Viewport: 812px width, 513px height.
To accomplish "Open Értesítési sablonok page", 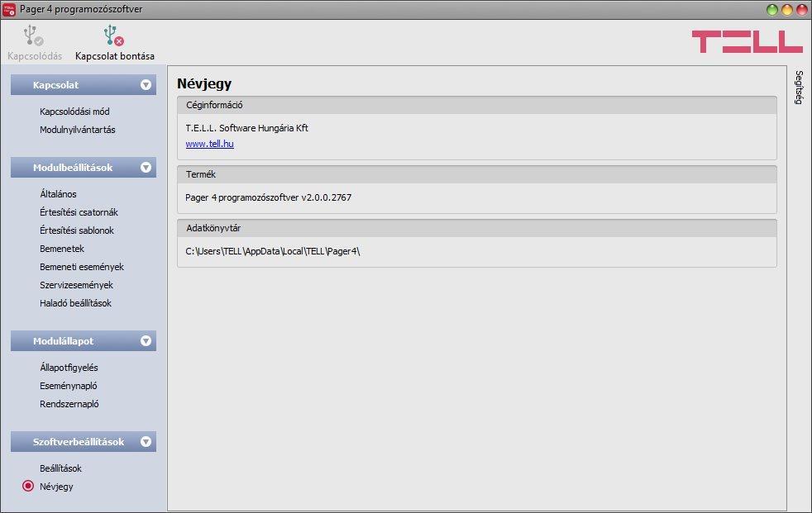I will pyautogui.click(x=77, y=230).
